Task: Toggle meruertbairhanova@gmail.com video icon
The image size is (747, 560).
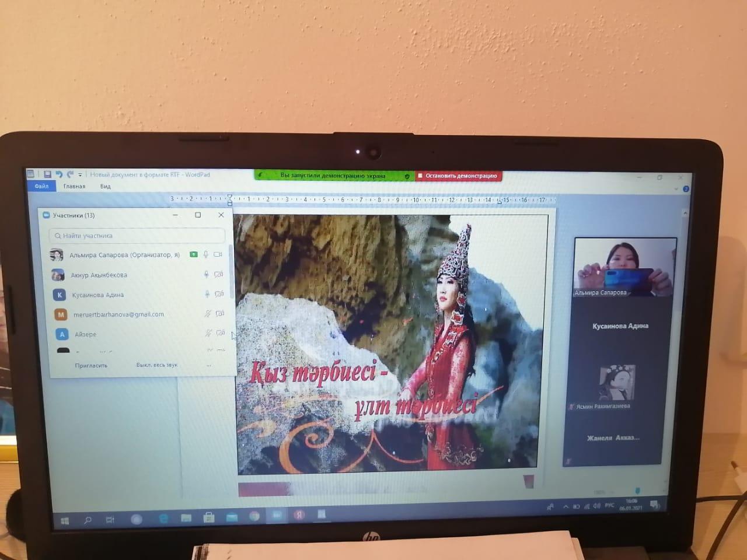Action: pos(220,314)
